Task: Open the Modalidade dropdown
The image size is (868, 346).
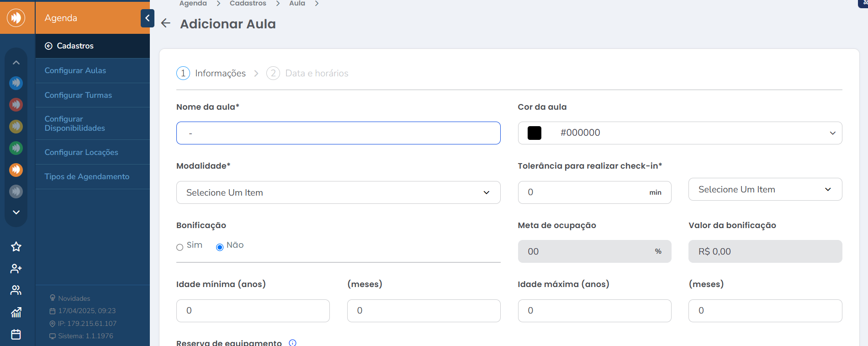Action: pyautogui.click(x=338, y=192)
